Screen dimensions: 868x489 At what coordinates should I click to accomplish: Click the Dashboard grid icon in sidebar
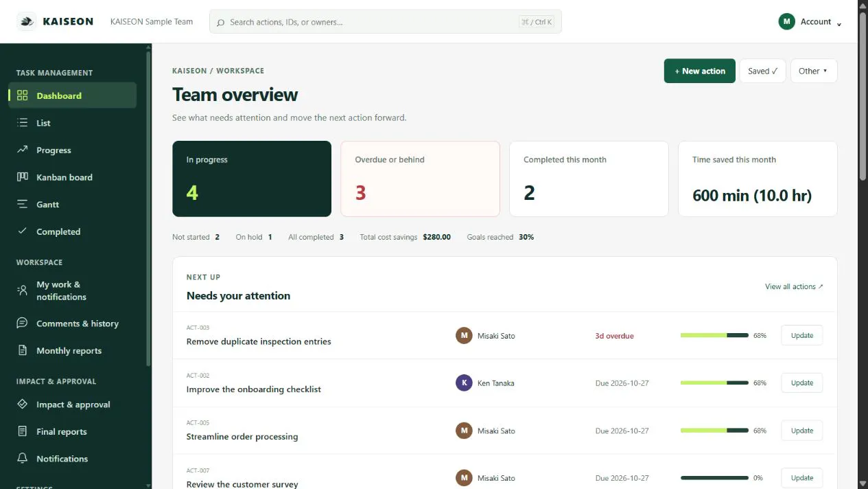[x=23, y=95]
